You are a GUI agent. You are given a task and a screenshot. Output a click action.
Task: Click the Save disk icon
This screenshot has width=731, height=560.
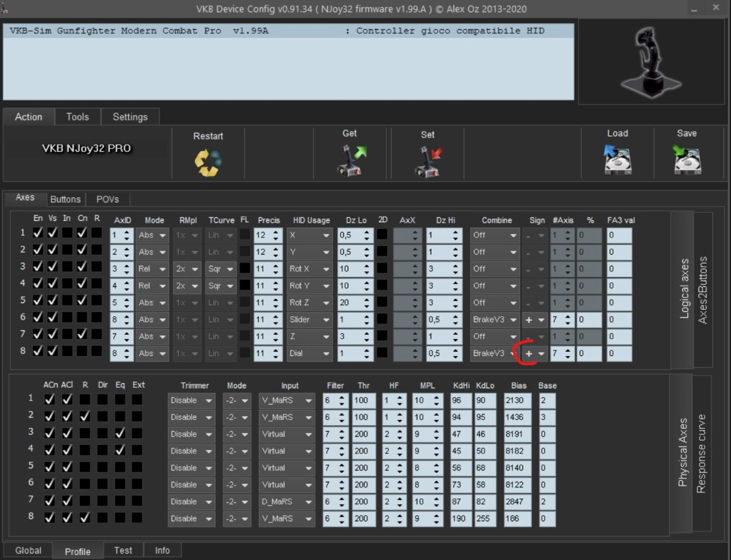coord(687,159)
